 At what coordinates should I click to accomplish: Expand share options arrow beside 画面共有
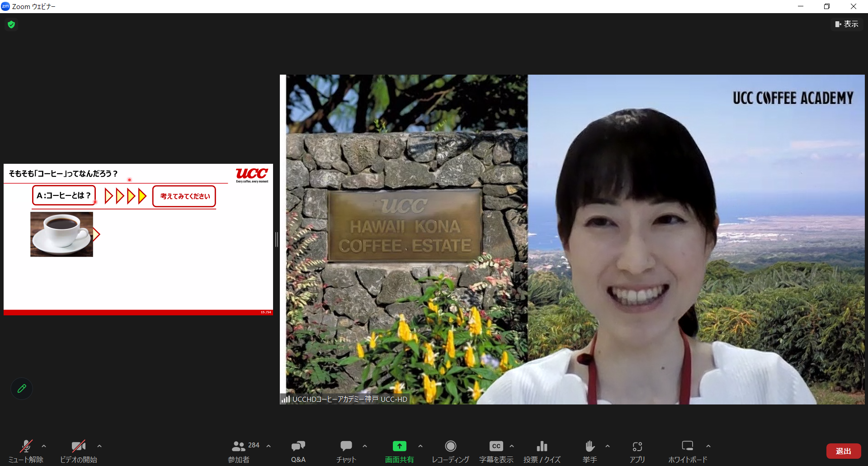coord(420,446)
